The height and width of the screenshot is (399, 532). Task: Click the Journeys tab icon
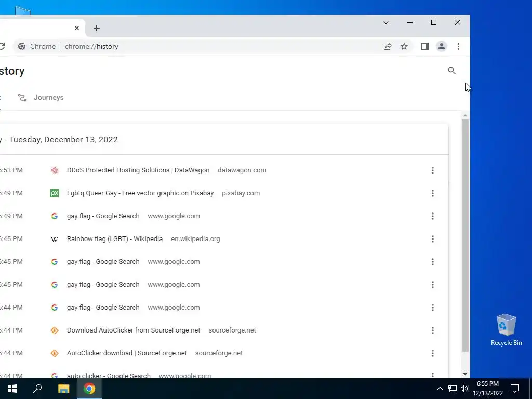click(x=22, y=98)
